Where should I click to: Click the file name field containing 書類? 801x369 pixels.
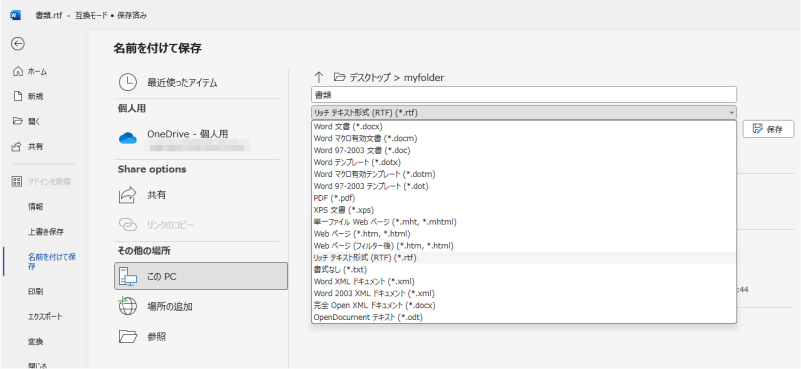[524, 95]
